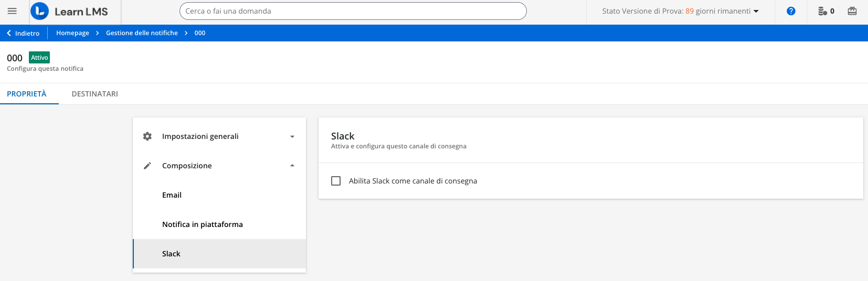Select the Slack channel item
868x281 pixels.
[x=171, y=254]
